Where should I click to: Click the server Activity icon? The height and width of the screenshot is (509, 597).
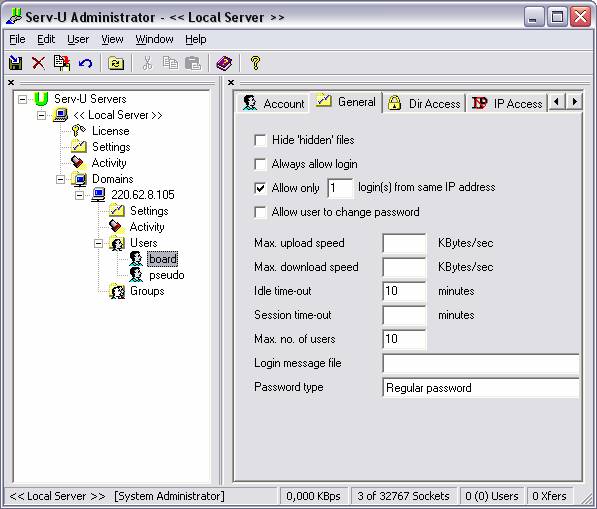pyautogui.click(x=78, y=163)
